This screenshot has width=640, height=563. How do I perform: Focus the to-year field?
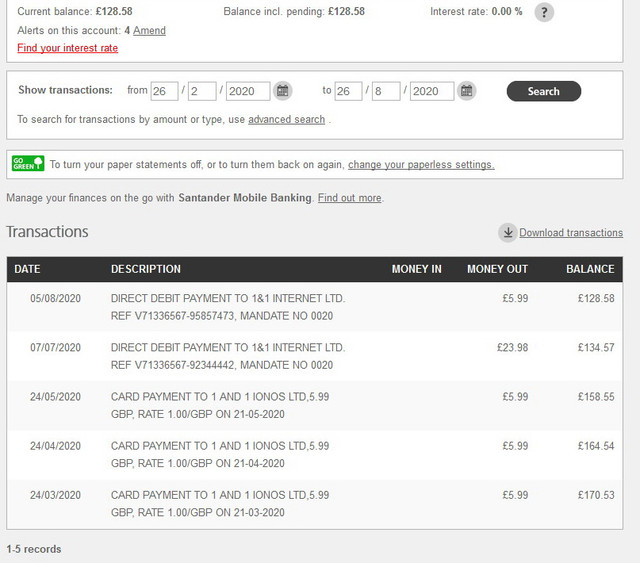432,91
